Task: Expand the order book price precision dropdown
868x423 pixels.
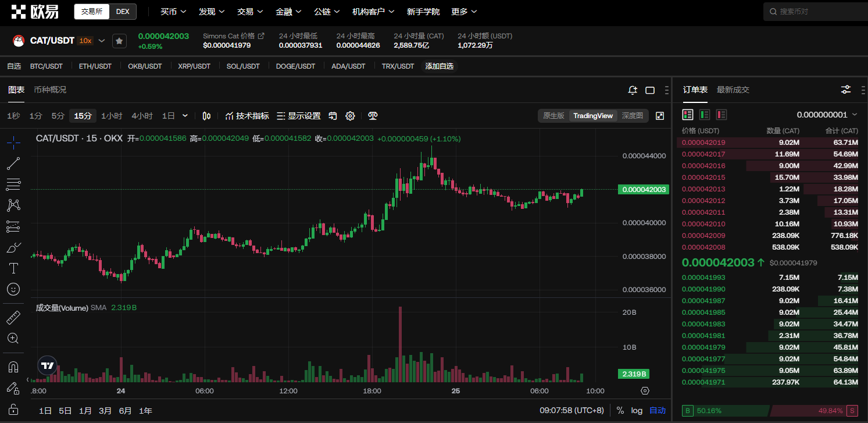Action: click(x=827, y=115)
